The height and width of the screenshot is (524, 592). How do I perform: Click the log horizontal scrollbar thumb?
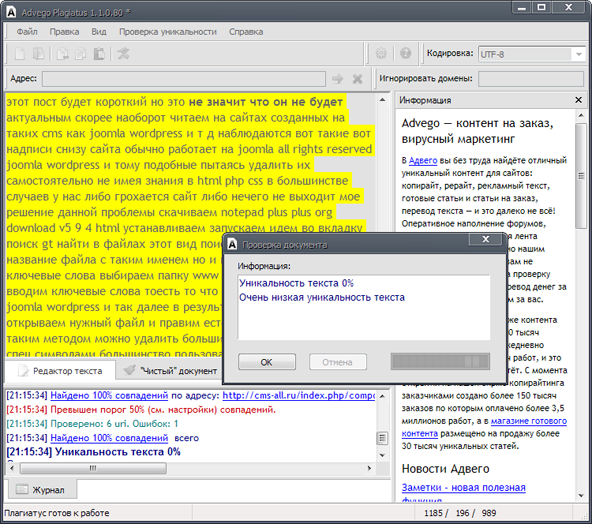point(93,468)
